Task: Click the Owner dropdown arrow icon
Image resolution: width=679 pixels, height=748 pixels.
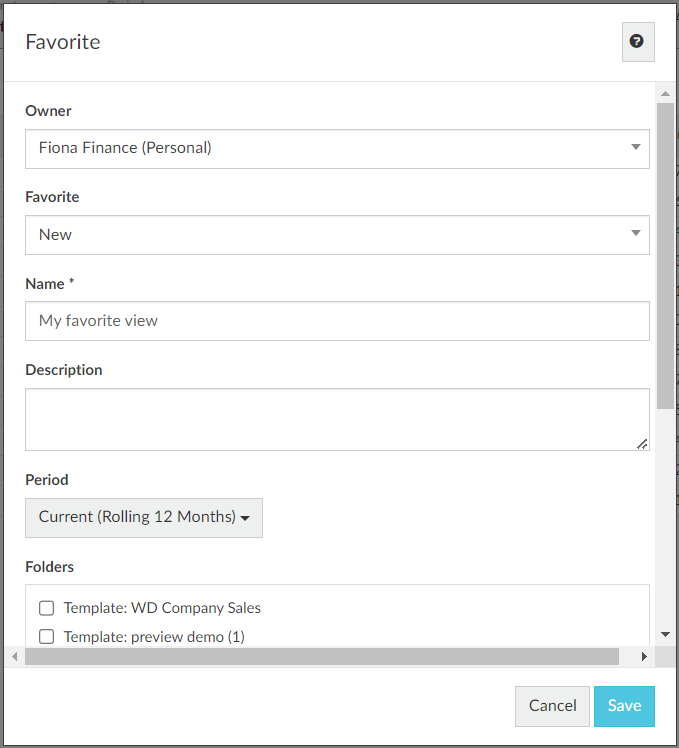Action: point(635,147)
